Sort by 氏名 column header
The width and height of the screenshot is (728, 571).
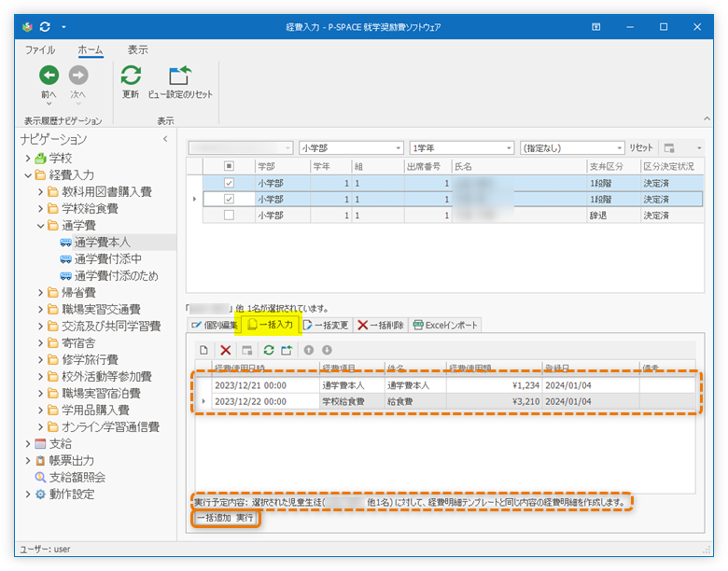tap(519, 166)
